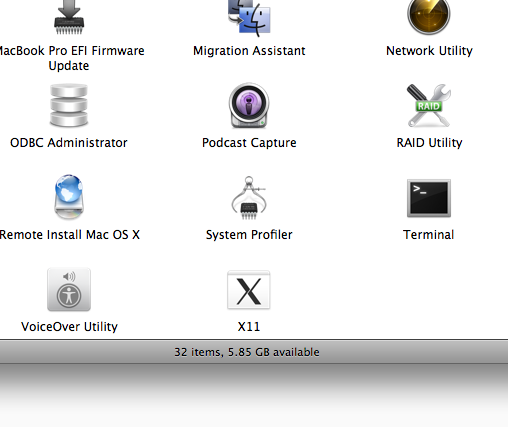This screenshot has width=508, height=427.
Task: Open the Network Utility radar icon
Action: [429, 17]
